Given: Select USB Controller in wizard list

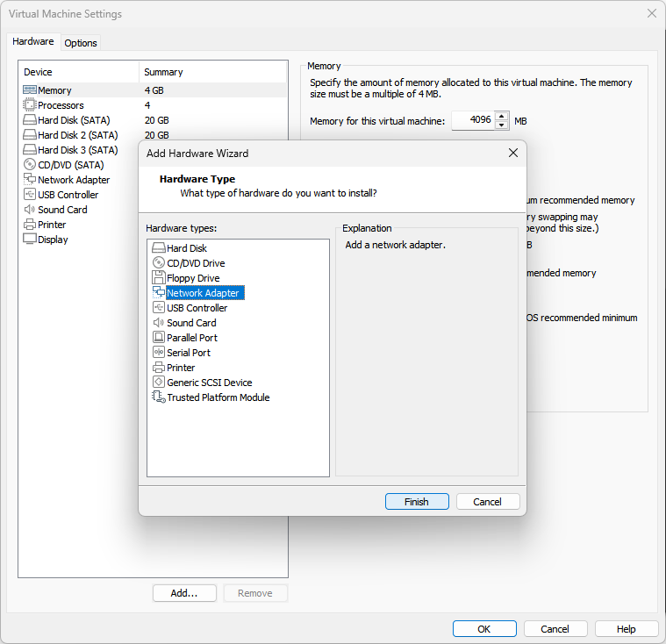Looking at the screenshot, I should [197, 308].
